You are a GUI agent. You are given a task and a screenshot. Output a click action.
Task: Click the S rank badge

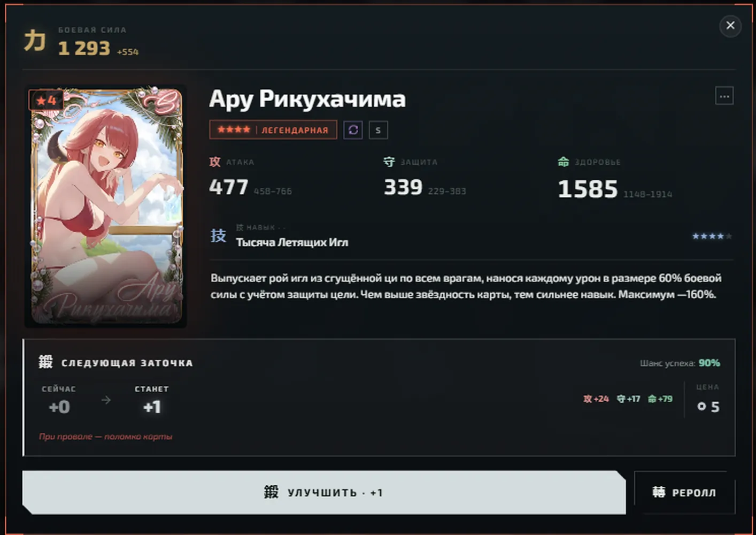(378, 130)
